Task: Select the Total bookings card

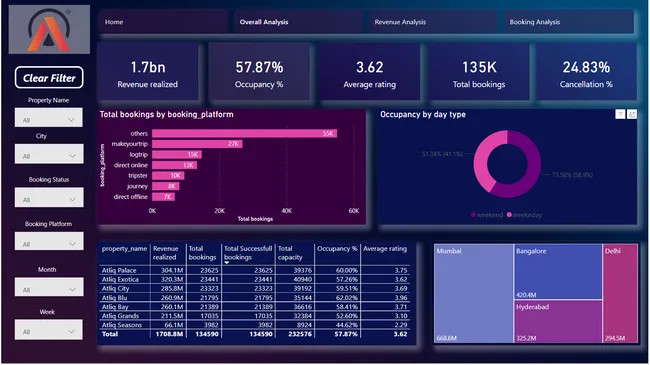Action: pos(479,72)
